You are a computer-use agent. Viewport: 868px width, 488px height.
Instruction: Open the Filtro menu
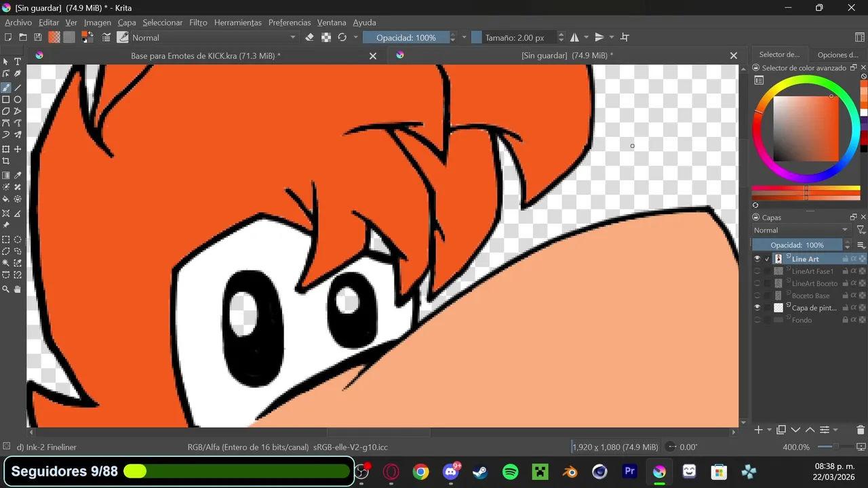point(198,22)
